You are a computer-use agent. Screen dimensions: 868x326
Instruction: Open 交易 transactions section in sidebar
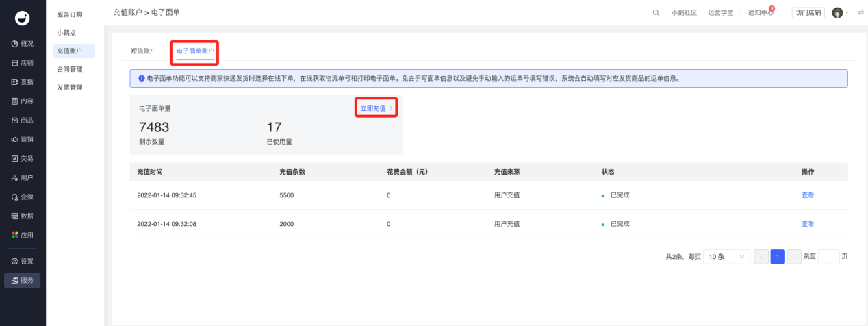[x=23, y=158]
